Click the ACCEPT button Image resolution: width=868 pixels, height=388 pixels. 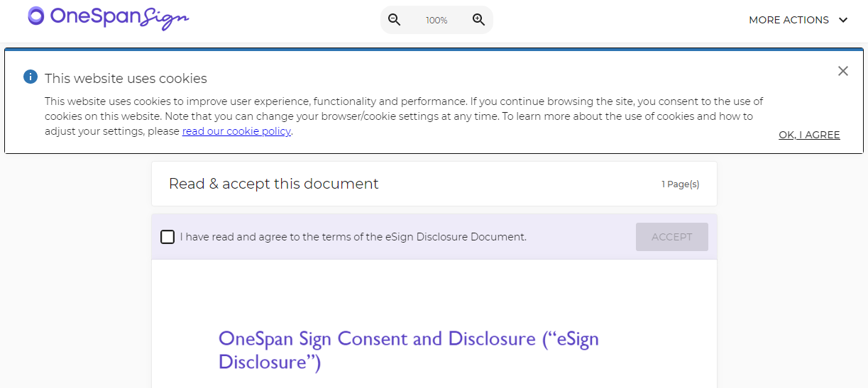tap(671, 237)
